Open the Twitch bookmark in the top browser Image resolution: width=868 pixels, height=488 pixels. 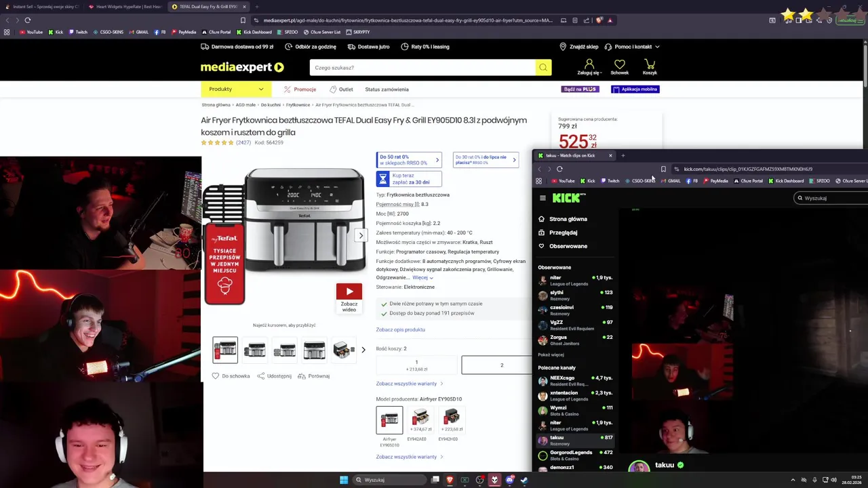[78, 32]
